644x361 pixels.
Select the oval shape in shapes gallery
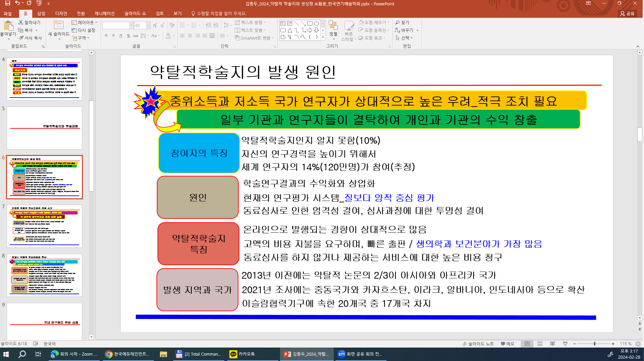(316, 24)
